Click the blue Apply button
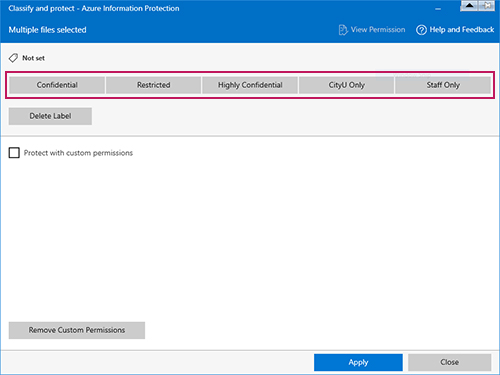 coord(358,362)
